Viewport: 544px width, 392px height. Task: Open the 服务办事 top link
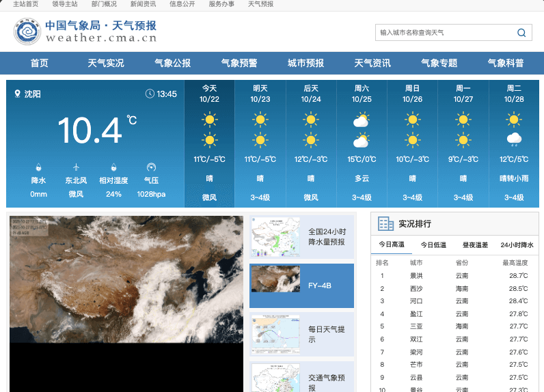[x=221, y=4]
